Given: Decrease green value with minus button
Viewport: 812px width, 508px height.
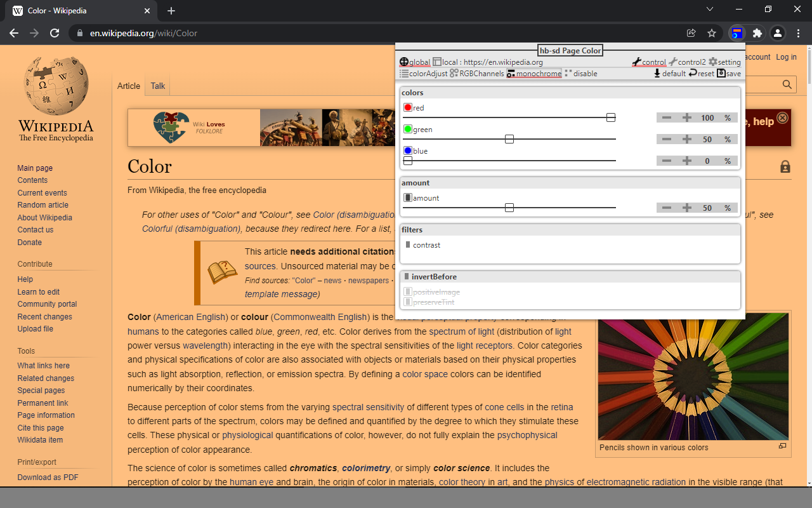Looking at the screenshot, I should point(667,139).
